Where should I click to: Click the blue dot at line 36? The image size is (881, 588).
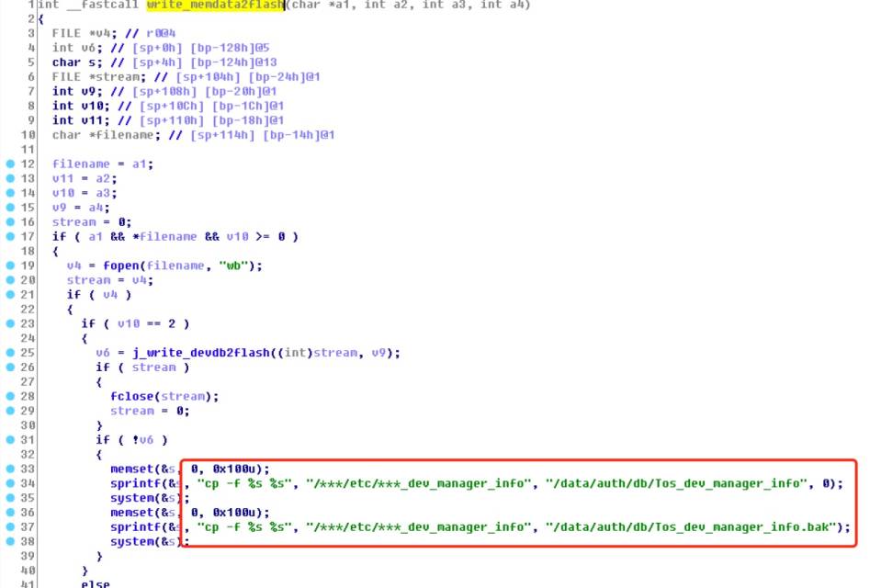pyautogui.click(x=10, y=512)
